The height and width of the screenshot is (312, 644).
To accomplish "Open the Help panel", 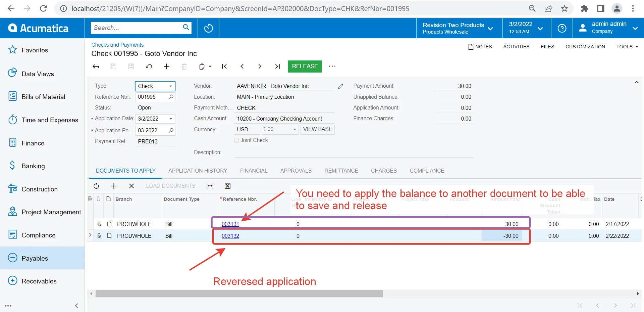I will (x=562, y=28).
